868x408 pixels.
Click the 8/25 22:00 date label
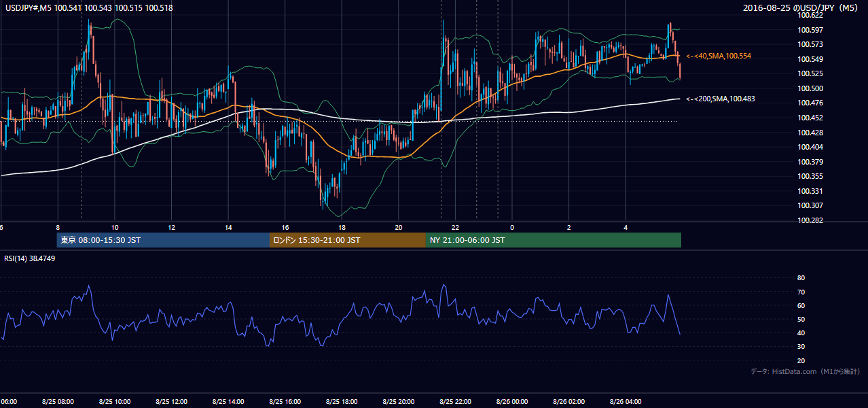(455, 402)
